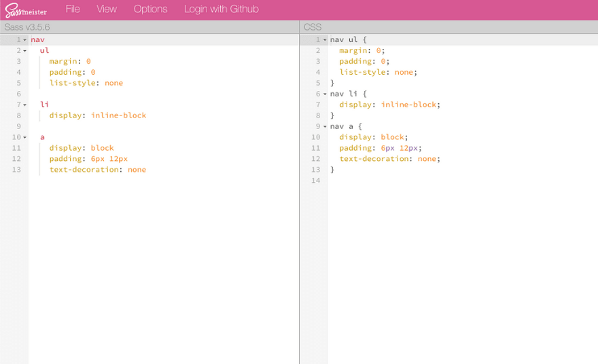Click 'list-style: none' in Sass editor
This screenshot has width=598, height=364.
pyautogui.click(x=86, y=83)
